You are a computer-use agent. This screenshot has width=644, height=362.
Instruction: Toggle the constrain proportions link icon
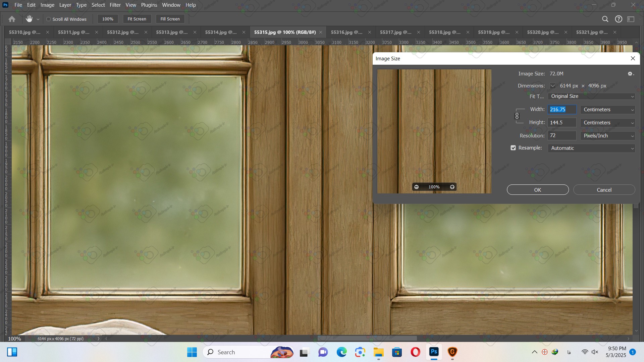pos(517,116)
